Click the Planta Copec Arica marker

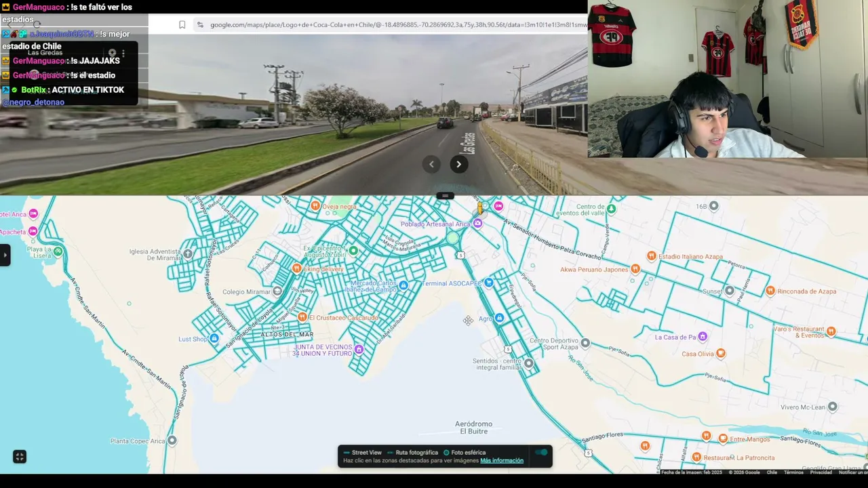172,441
